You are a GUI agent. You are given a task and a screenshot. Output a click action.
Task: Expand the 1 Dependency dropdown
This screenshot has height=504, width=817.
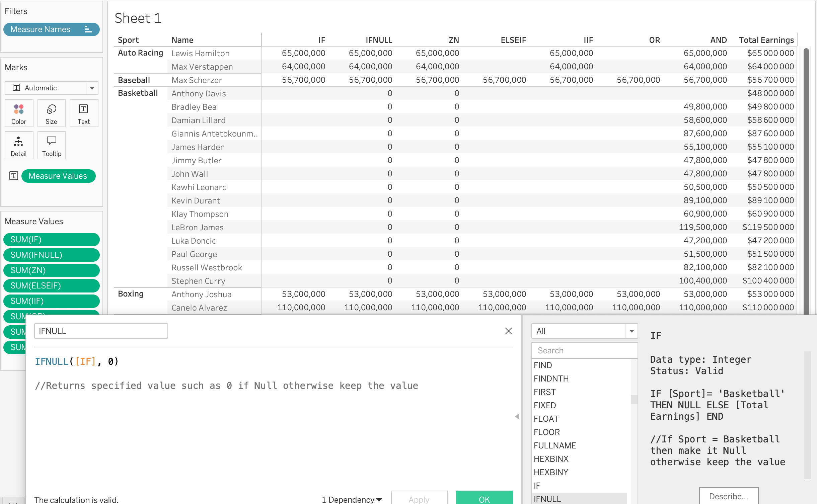point(352,499)
